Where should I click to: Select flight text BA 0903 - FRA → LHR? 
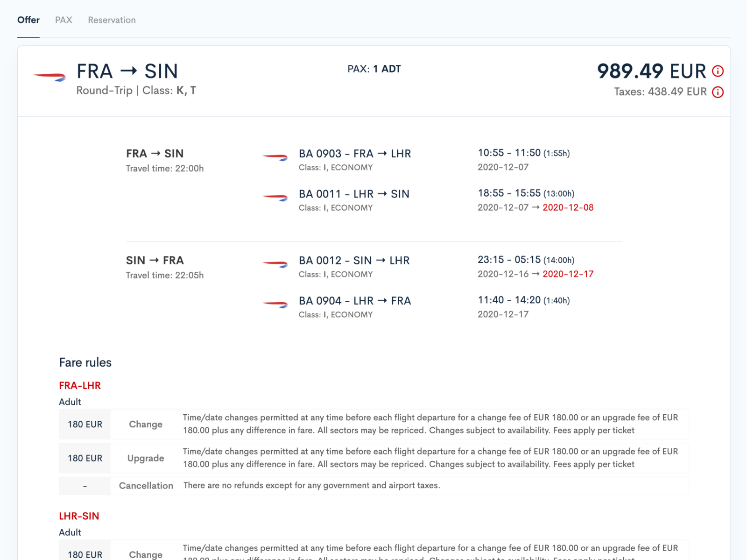tap(355, 154)
